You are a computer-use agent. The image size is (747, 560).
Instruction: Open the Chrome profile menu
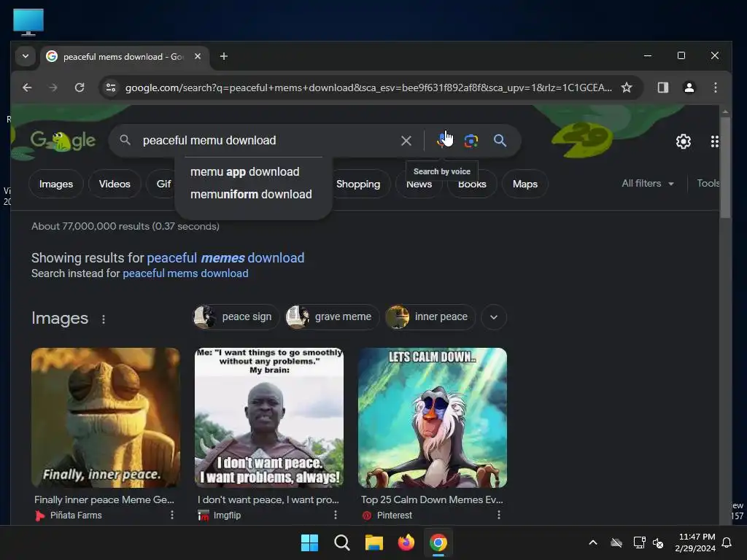coord(689,87)
